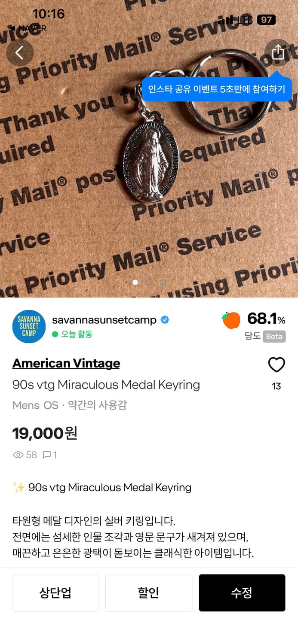Screen dimensions: 298x644
Task: Click the 상단업 button
Action: pos(55,593)
